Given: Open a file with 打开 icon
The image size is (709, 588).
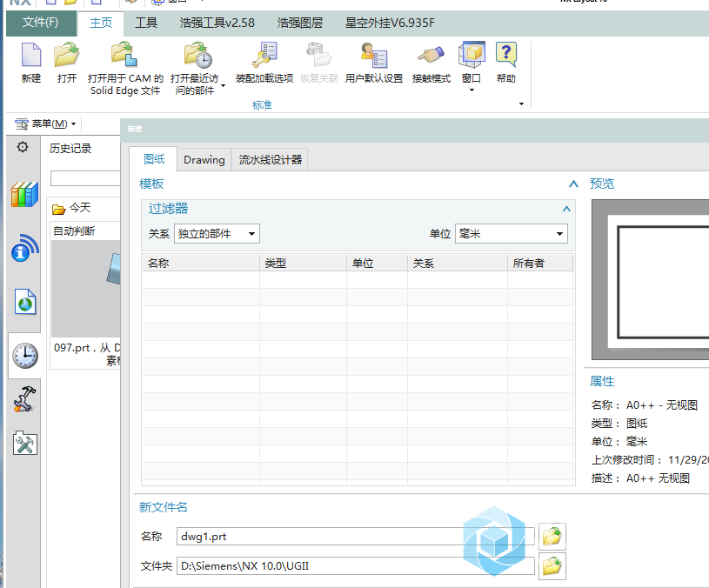Looking at the screenshot, I should point(66,55).
